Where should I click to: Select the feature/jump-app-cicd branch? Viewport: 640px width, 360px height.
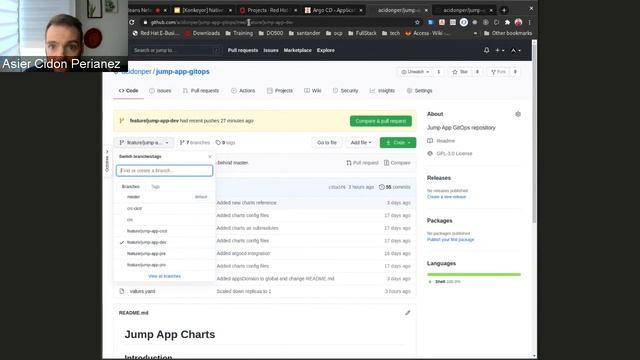coord(164,231)
